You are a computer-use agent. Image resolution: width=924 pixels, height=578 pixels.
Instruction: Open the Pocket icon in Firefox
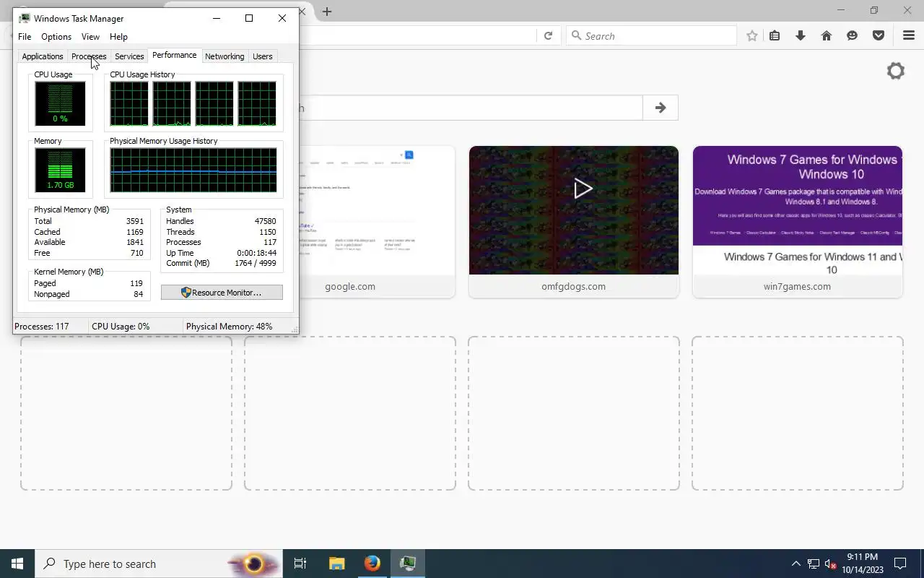coord(879,35)
